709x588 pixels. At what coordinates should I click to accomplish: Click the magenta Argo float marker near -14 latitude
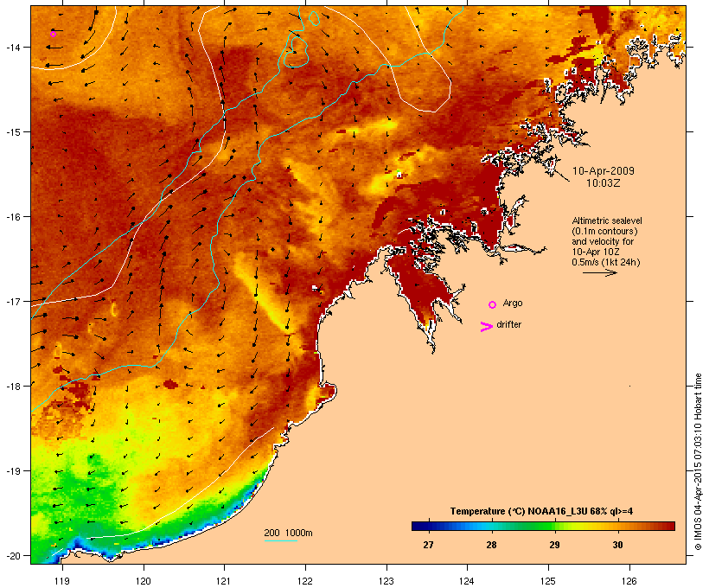(x=53, y=34)
